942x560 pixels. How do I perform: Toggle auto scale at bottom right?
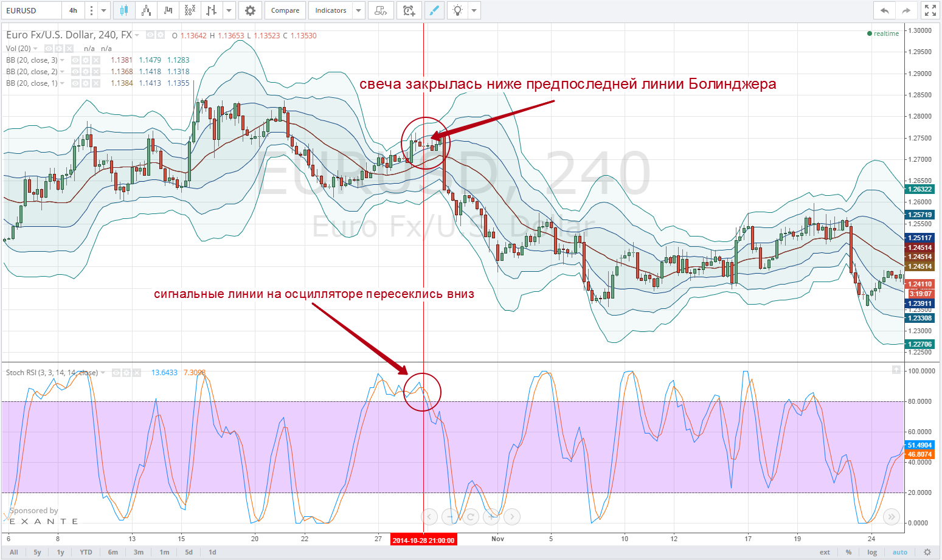pos(899,552)
